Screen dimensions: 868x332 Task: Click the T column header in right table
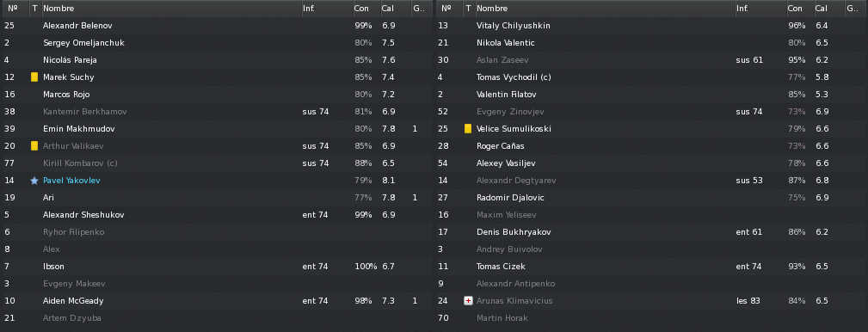[469, 9]
